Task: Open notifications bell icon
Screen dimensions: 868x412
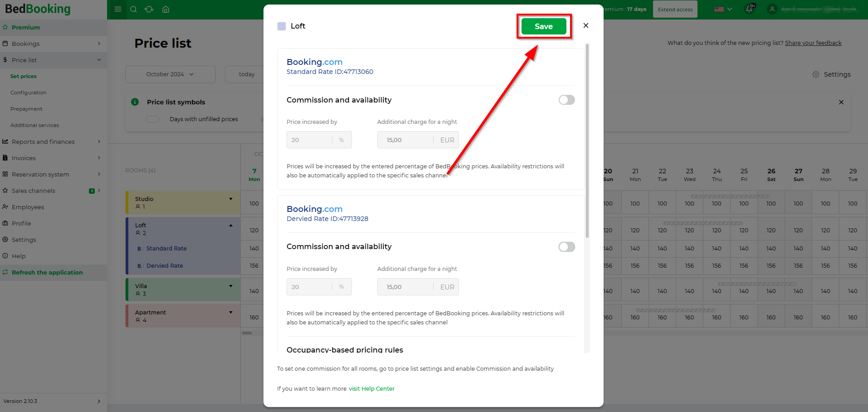Action: pyautogui.click(x=750, y=9)
